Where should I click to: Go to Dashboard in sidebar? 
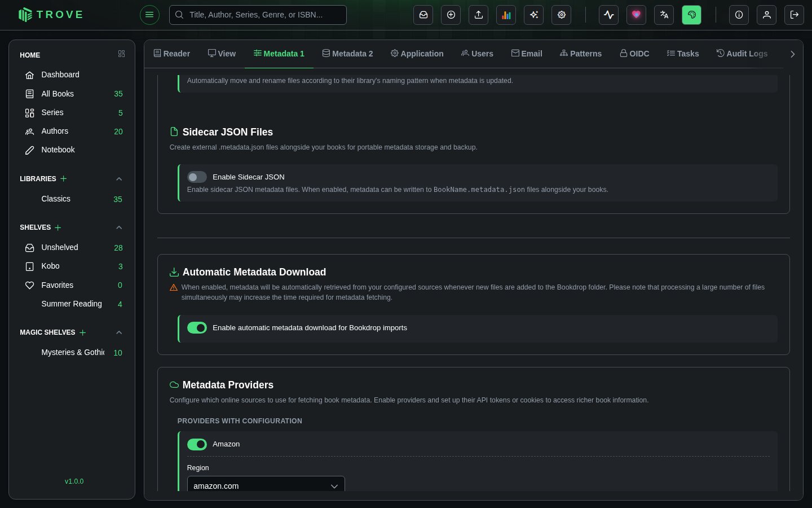point(72,75)
